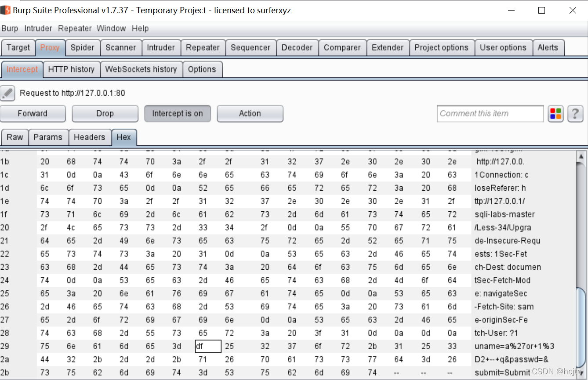Open the Intruder menu in menu bar
This screenshot has width=588, height=380.
point(38,29)
